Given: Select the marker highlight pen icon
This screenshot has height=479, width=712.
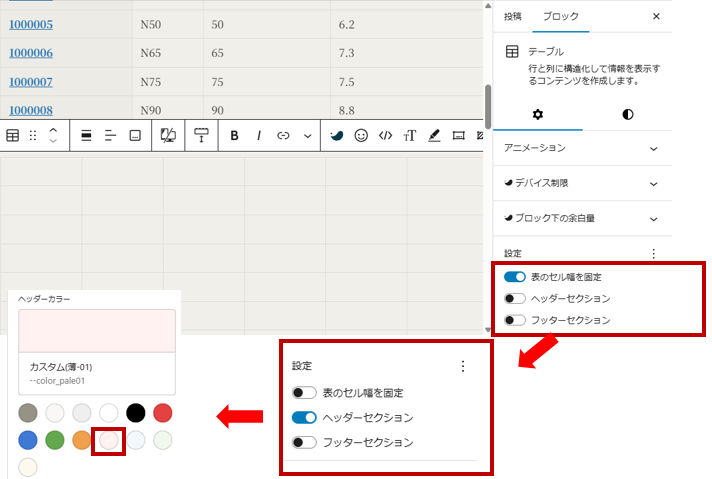Looking at the screenshot, I should tap(434, 135).
